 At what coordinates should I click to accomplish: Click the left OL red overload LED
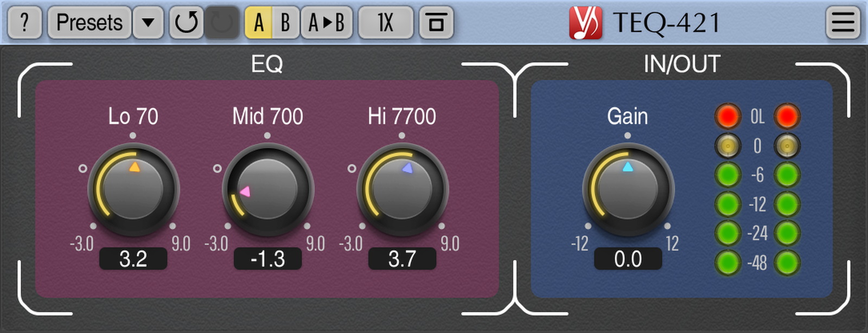coord(727,116)
